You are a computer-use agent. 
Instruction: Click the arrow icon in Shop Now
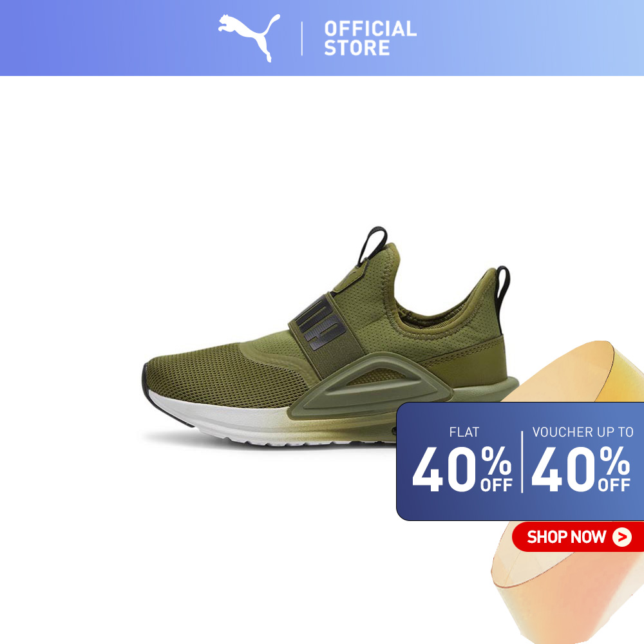tap(622, 537)
